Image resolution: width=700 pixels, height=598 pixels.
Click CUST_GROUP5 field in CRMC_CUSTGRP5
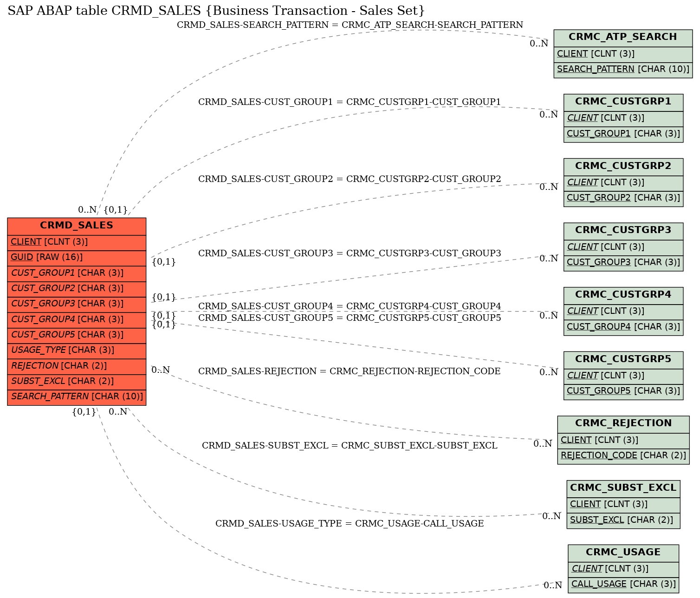(x=623, y=391)
